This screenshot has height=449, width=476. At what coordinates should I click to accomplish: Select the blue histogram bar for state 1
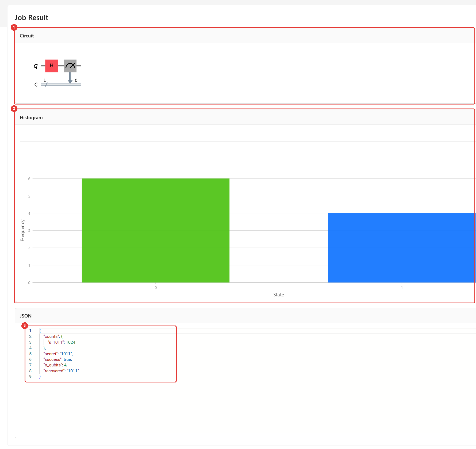[402, 248]
